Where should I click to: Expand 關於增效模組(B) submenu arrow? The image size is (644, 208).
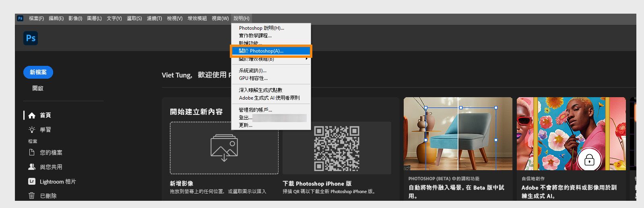point(307,59)
